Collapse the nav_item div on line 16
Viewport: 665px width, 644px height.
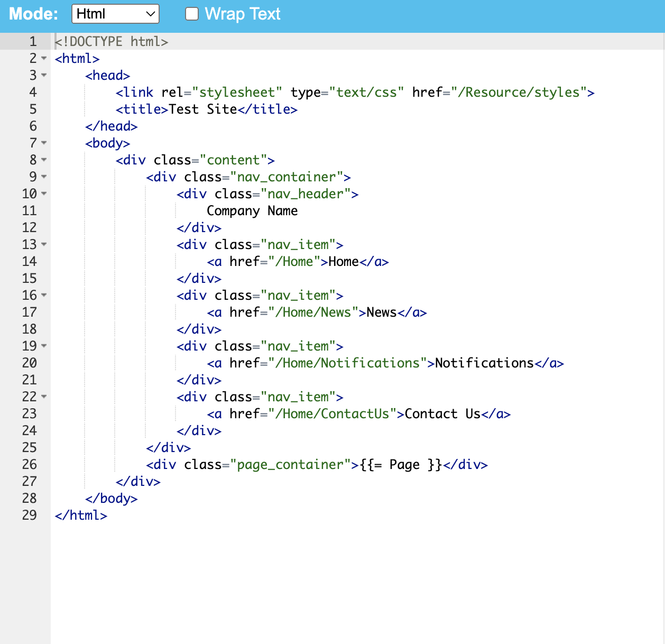(44, 295)
